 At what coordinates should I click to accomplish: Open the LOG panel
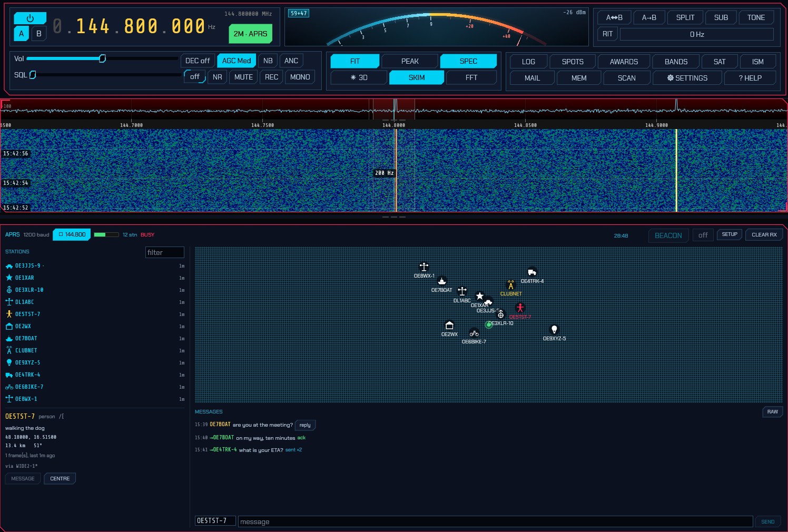pyautogui.click(x=528, y=62)
